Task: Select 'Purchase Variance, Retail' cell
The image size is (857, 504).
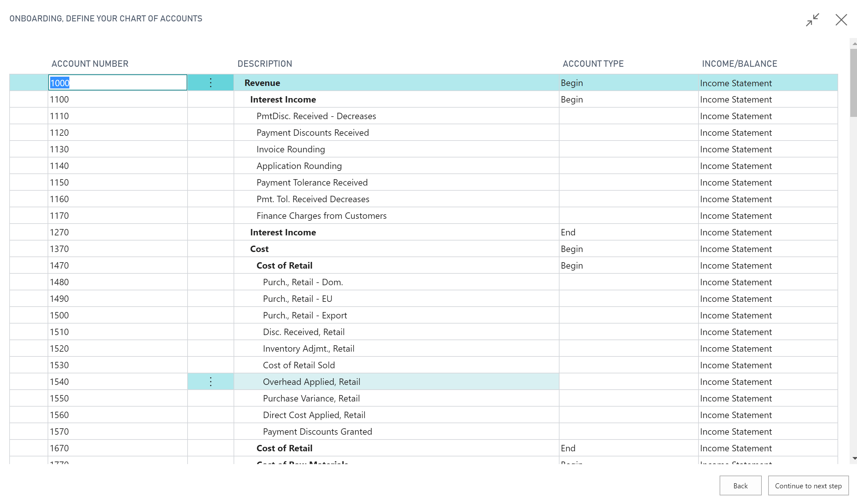Action: pos(397,398)
